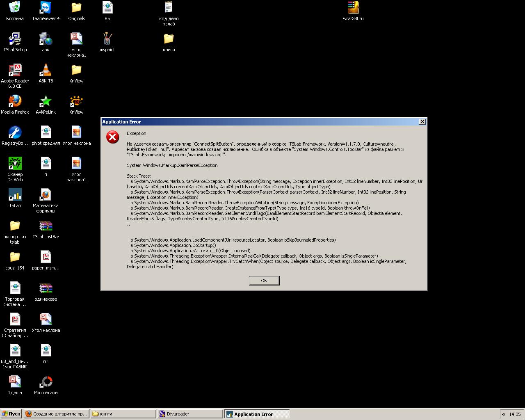Click the ABK-TB traffic cone icon

[x=46, y=73]
